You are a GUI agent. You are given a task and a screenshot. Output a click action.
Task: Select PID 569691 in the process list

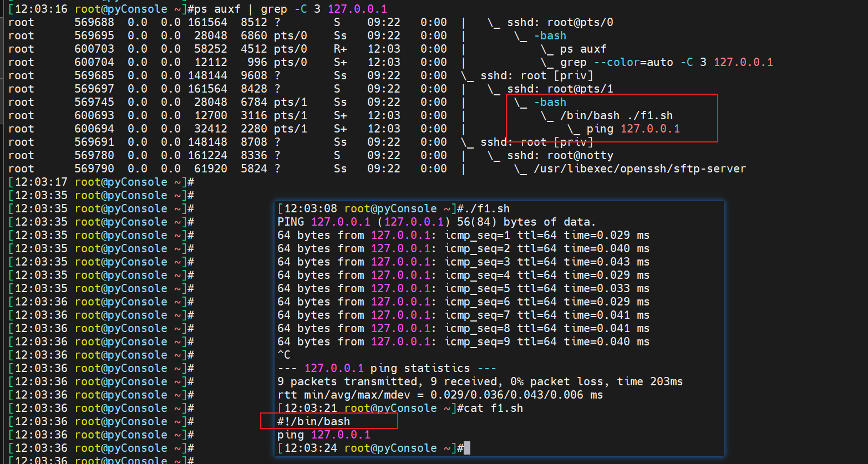[94, 142]
